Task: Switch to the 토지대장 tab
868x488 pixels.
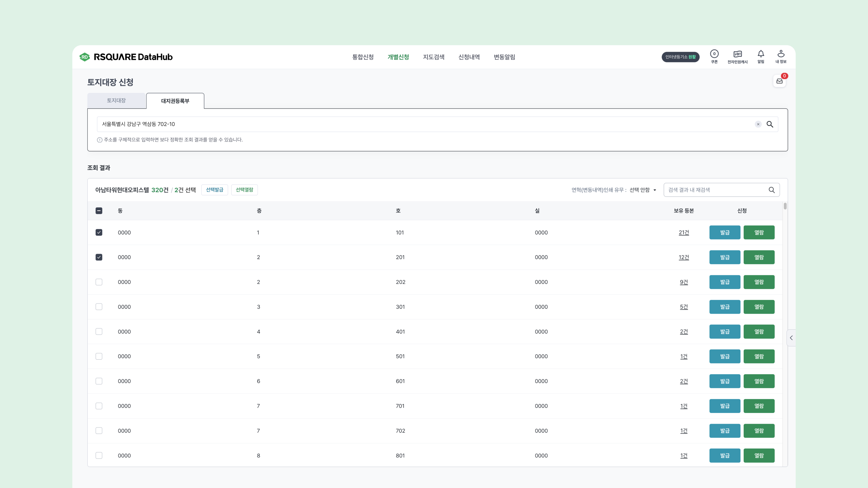Action: 116,101
